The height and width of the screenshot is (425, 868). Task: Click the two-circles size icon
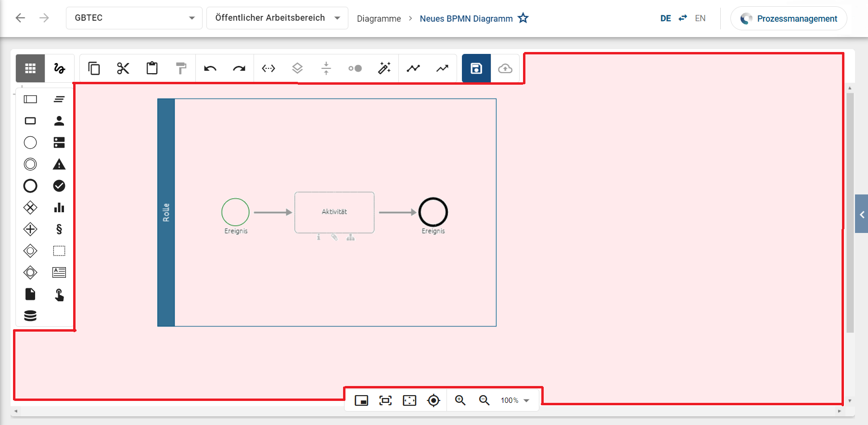(355, 68)
